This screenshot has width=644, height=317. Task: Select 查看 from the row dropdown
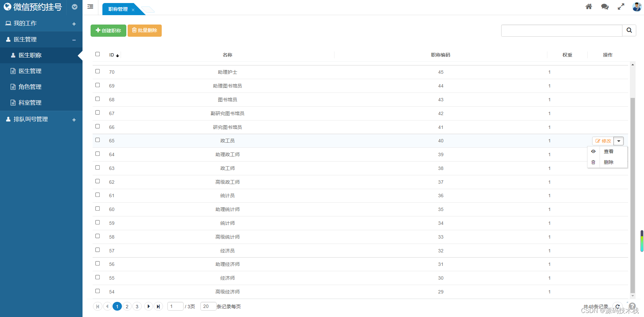[609, 151]
